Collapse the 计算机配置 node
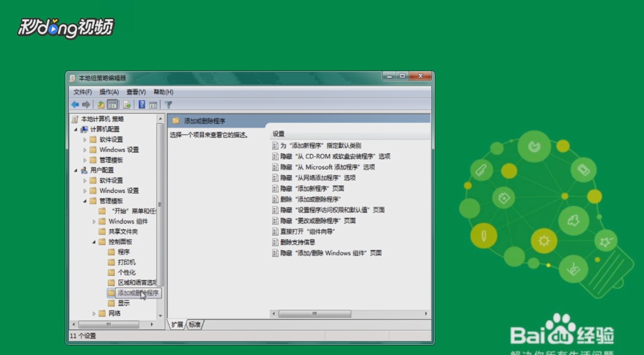 (x=76, y=129)
